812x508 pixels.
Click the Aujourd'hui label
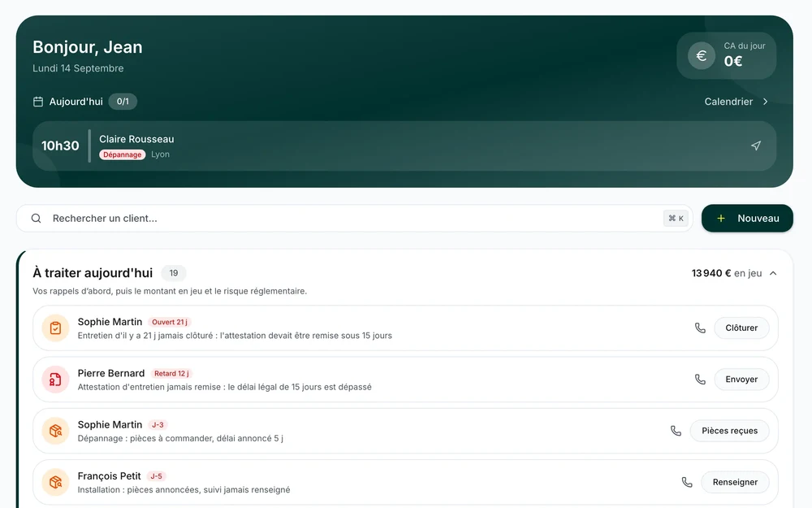click(76, 102)
